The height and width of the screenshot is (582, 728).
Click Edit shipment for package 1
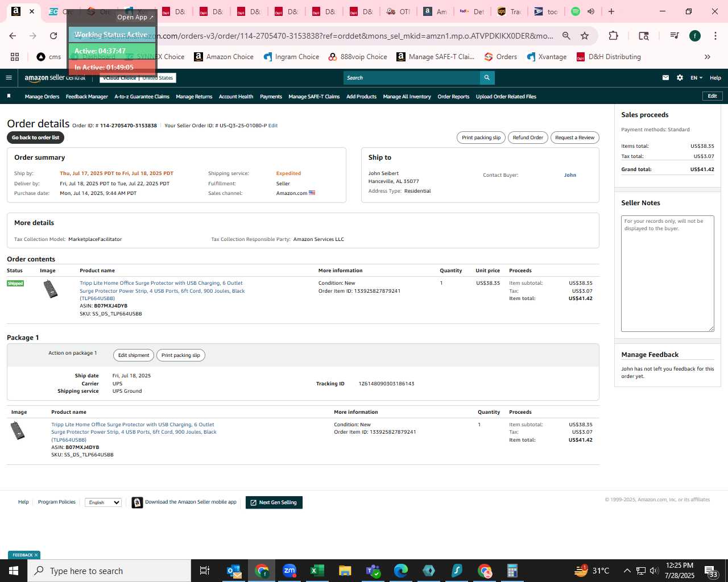point(134,355)
